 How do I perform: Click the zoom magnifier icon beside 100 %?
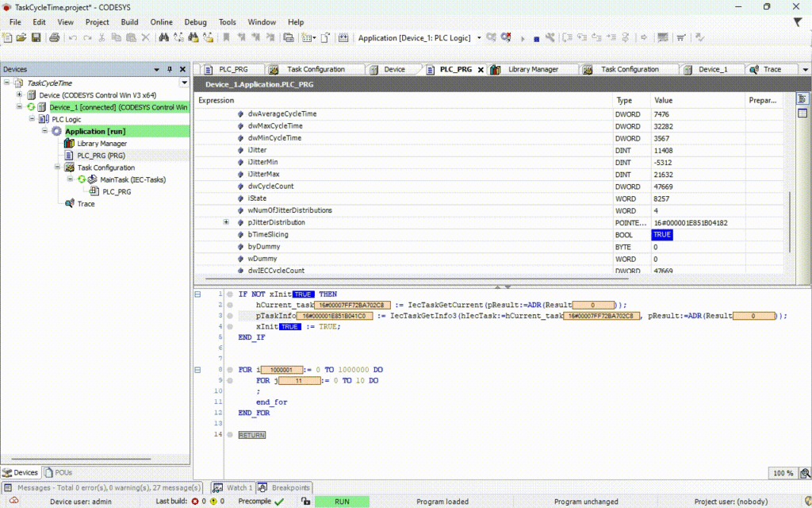click(x=805, y=473)
